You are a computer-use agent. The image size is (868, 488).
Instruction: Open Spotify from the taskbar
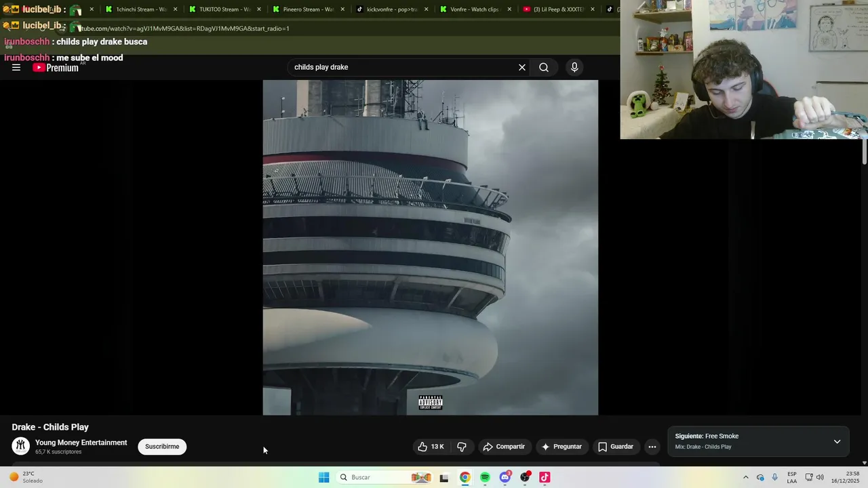485,477
